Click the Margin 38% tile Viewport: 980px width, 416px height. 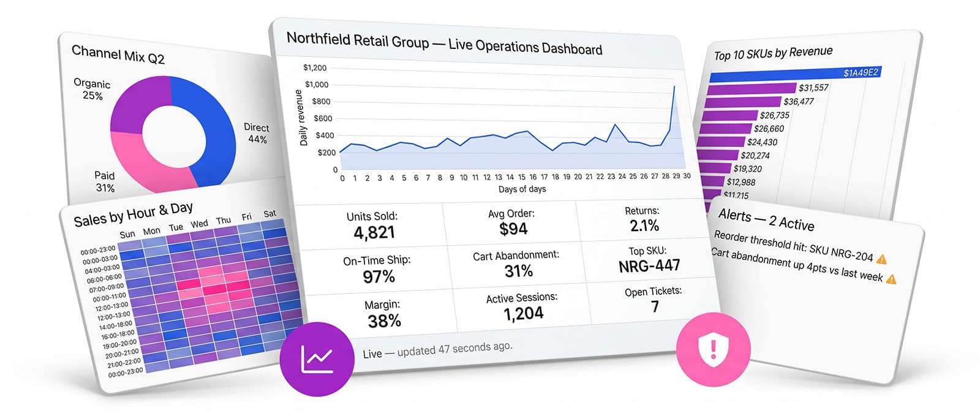[x=383, y=314]
